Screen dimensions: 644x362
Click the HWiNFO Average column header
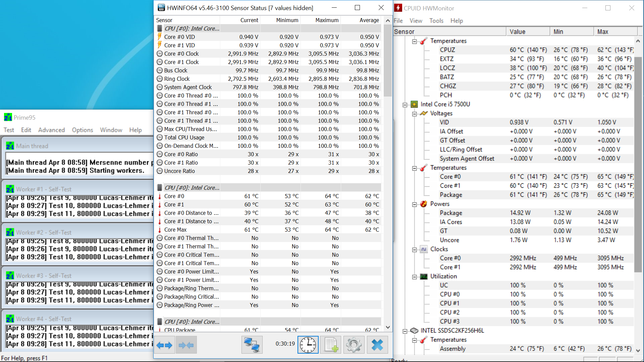coord(361,20)
